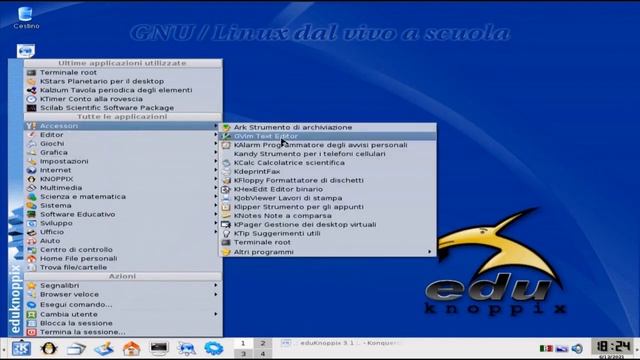Viewport: 640px width, 360px height.
Task: Open KdeprintFax
Action: [x=328, y=172]
